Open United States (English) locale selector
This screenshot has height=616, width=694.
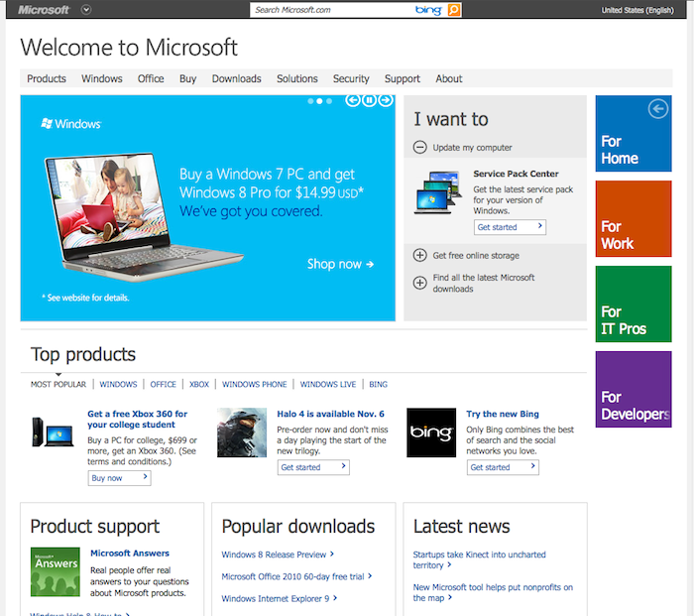pyautogui.click(x=637, y=10)
